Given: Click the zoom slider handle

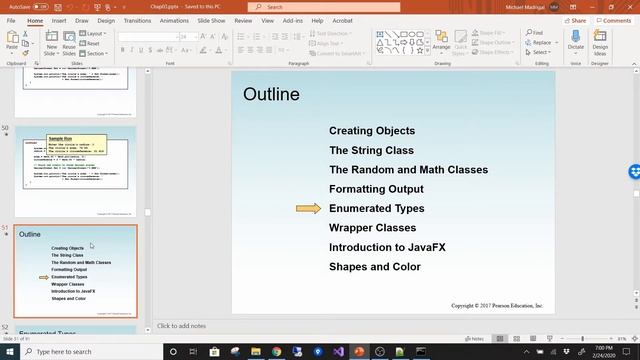Looking at the screenshot, I should (582, 339).
